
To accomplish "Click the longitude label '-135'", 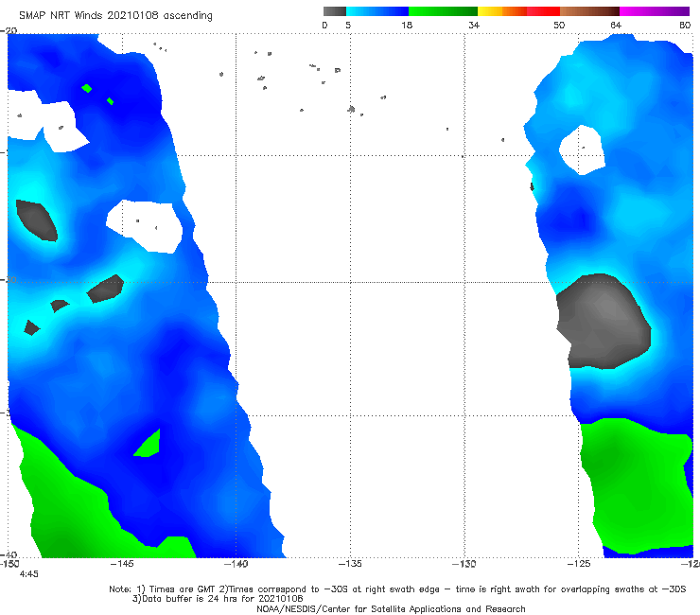I will point(350,564).
